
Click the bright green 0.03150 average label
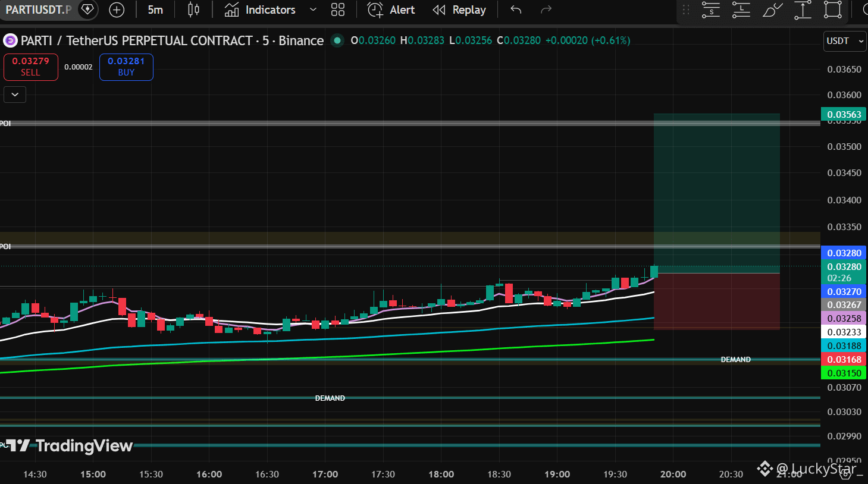tap(844, 373)
